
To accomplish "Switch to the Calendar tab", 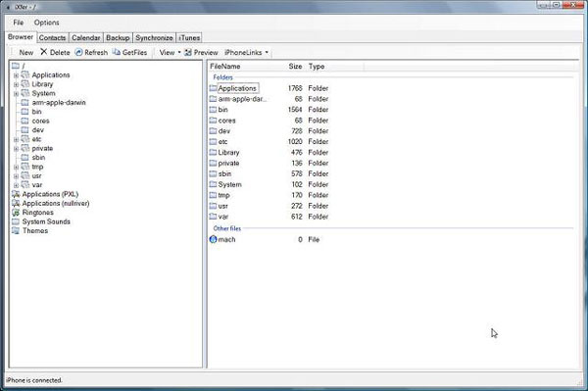I will (x=86, y=38).
